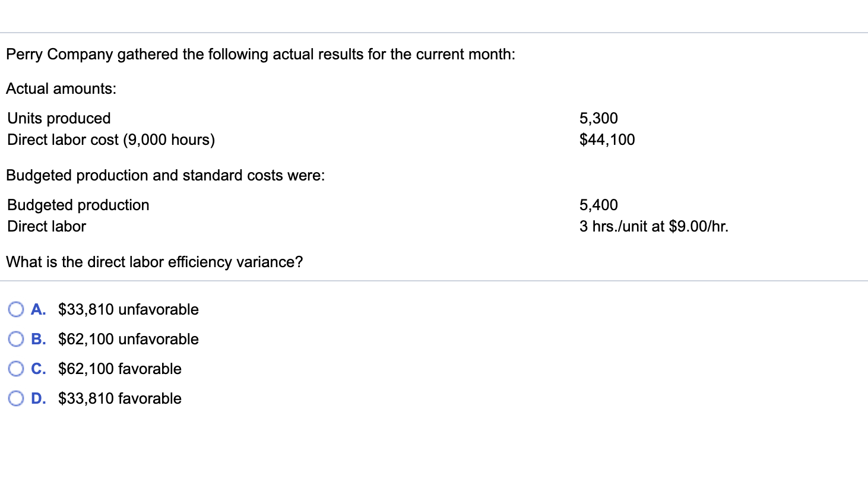Pick the "$62,100 favorable" answer text

coord(120,369)
